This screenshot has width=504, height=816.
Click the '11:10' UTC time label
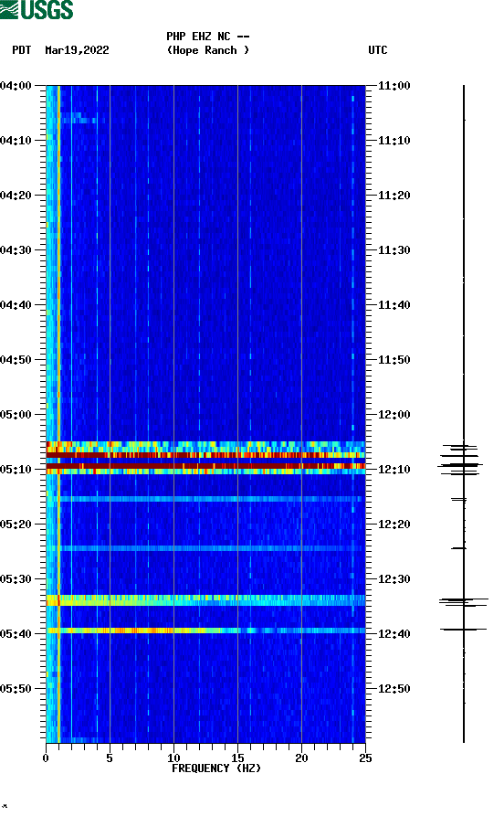click(x=394, y=140)
